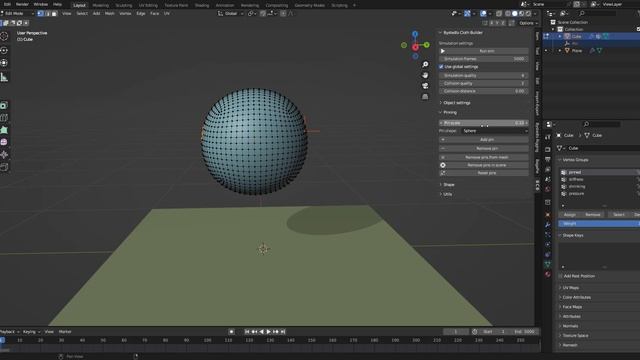Switch perspective/orthographic grid icon
Image resolution: width=640 pixels, height=360 pixels.
pyautogui.click(x=425, y=97)
